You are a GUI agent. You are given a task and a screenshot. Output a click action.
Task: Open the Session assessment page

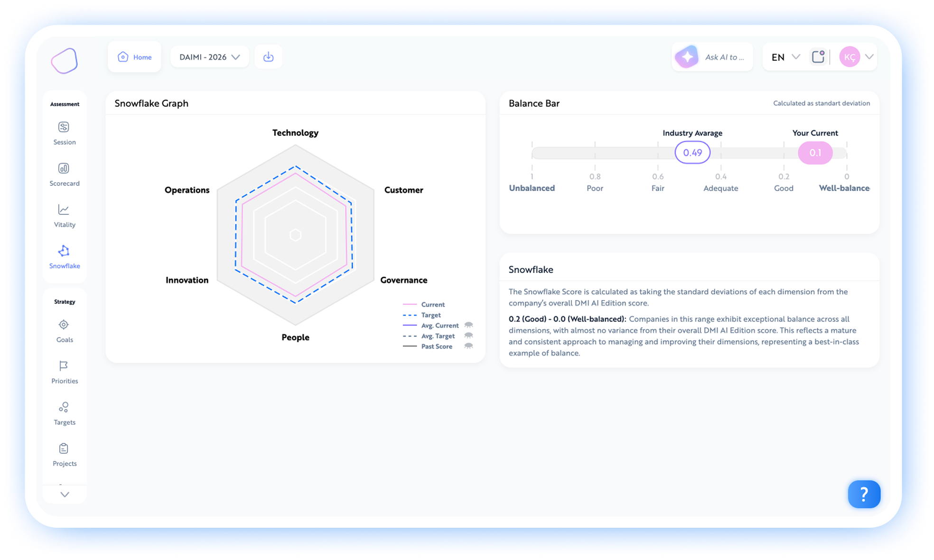[x=64, y=133]
